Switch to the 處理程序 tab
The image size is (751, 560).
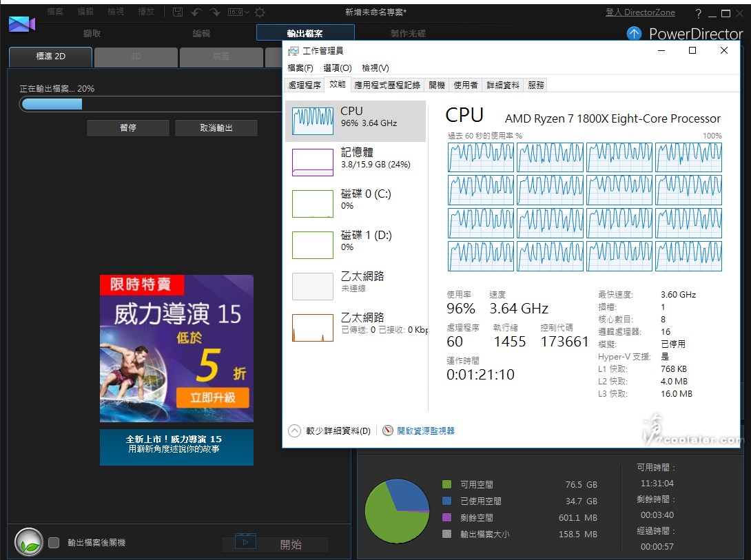[x=304, y=85]
